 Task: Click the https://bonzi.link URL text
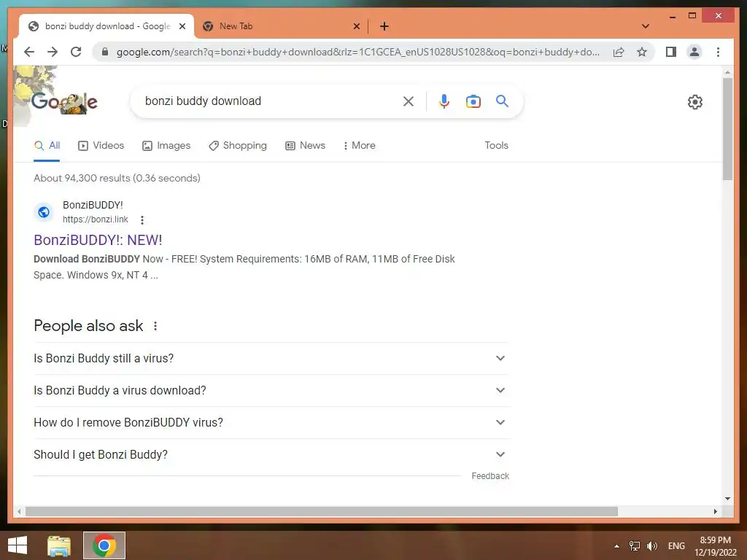[96, 219]
